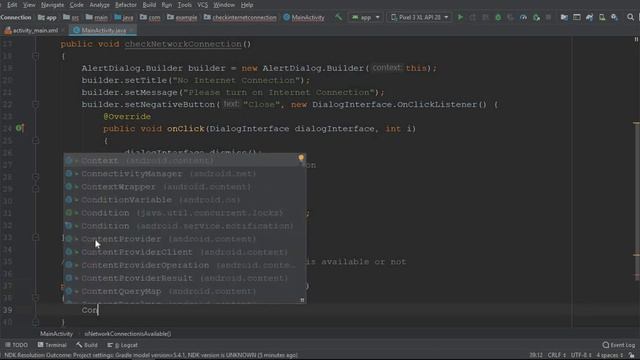Click the app breadcrumb in navigation bar

(x=47, y=17)
